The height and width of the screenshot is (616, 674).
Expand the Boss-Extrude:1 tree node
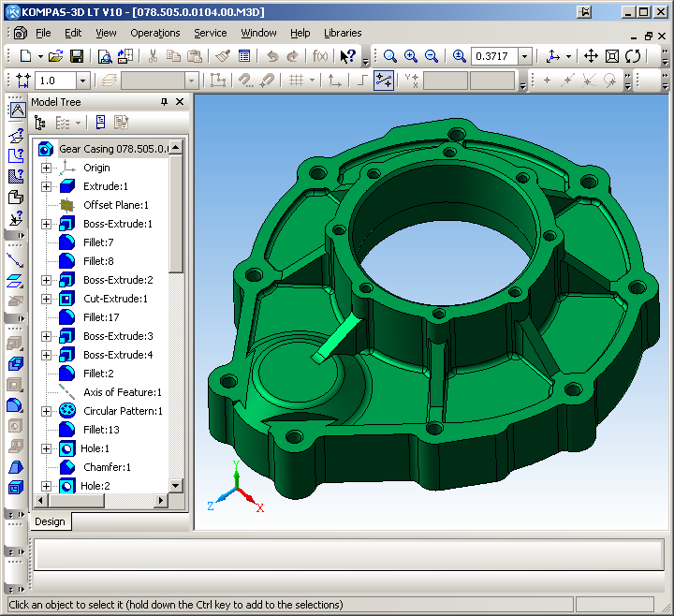coord(47,224)
